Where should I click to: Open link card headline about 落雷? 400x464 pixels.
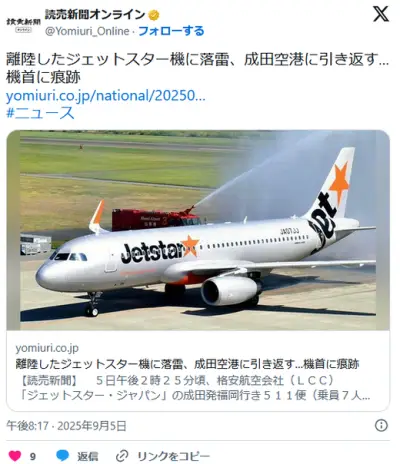[x=187, y=364]
